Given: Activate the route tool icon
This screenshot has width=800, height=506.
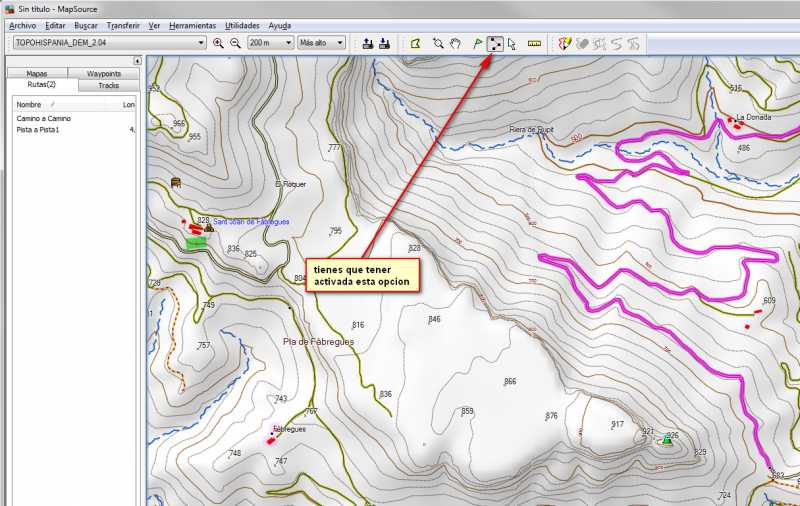Looking at the screenshot, I should [495, 43].
